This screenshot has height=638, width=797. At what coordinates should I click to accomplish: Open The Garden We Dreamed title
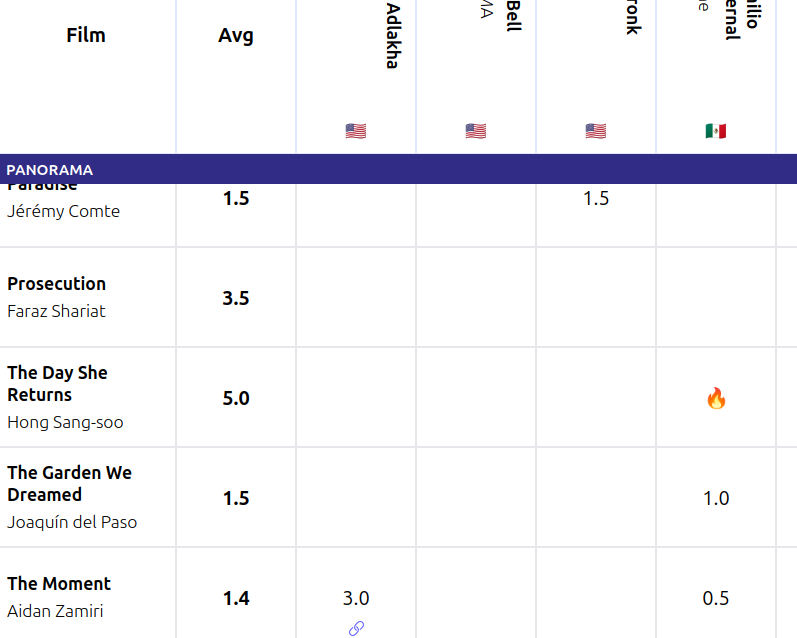(x=69, y=484)
